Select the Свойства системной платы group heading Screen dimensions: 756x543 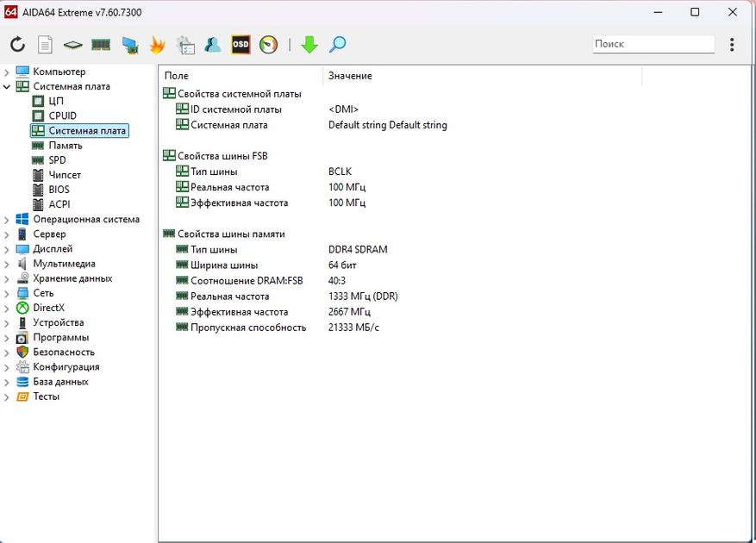[x=239, y=94]
